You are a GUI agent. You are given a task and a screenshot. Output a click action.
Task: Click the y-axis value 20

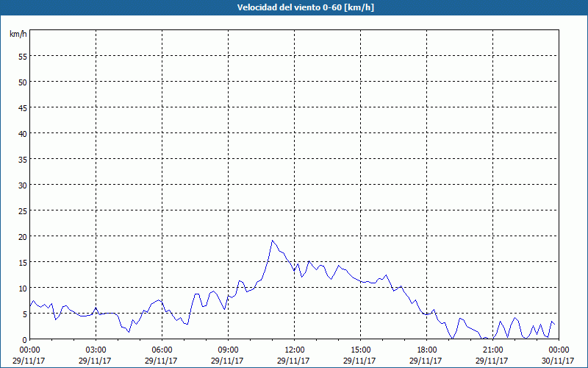pos(23,236)
